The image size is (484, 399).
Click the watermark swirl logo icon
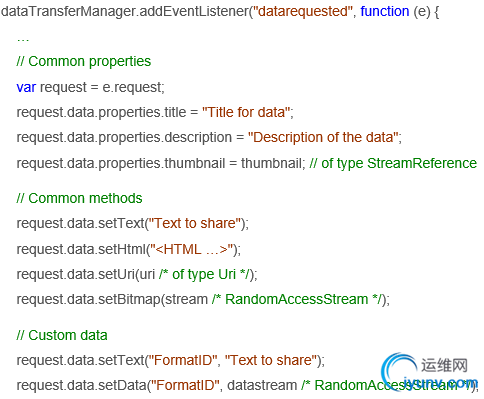[x=398, y=372]
